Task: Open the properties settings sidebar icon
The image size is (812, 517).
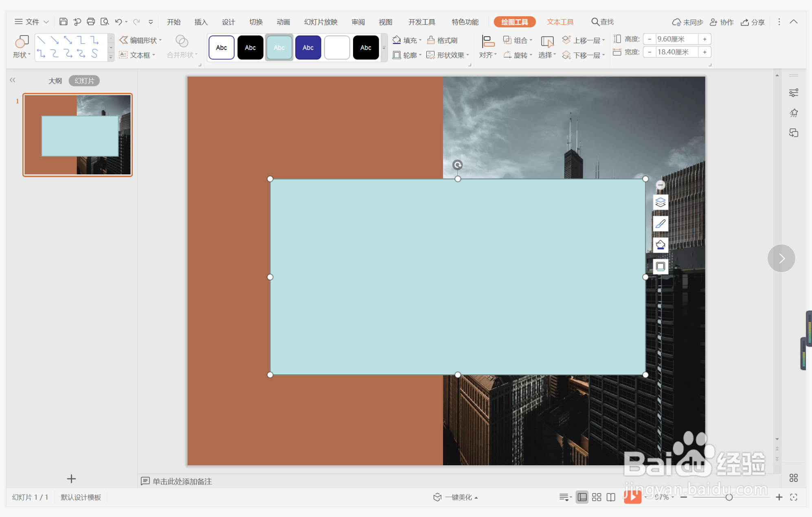Action: coord(793,93)
